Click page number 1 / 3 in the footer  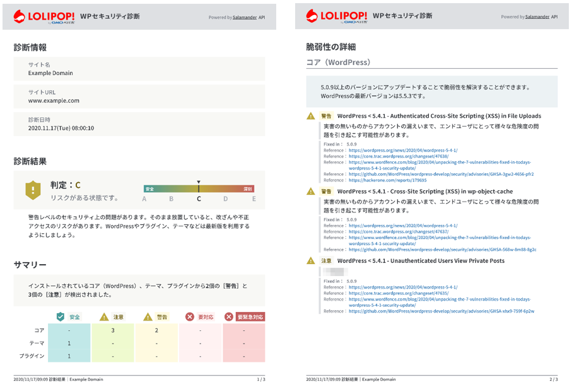pos(261,379)
